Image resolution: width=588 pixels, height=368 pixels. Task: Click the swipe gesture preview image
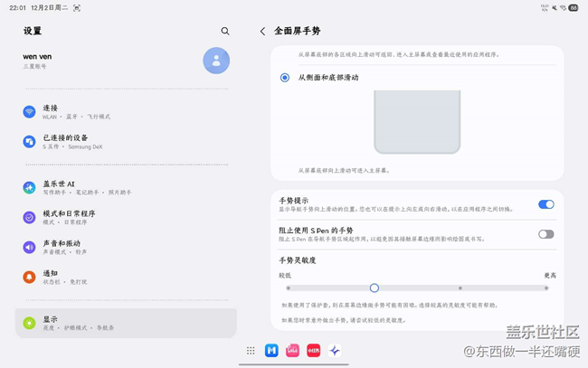pos(416,122)
